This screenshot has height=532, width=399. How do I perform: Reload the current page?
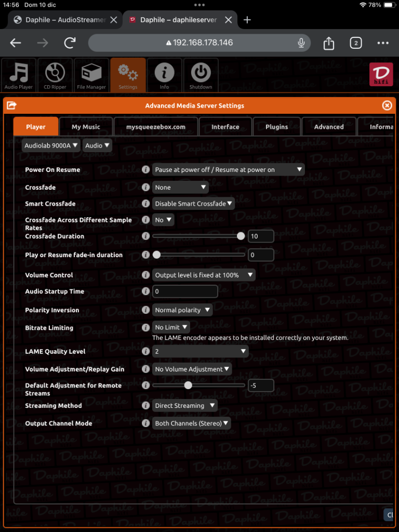coord(70,43)
